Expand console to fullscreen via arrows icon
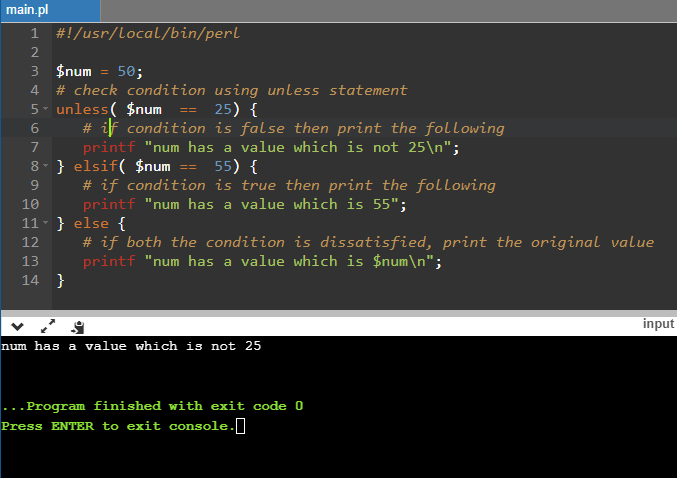 48,326
